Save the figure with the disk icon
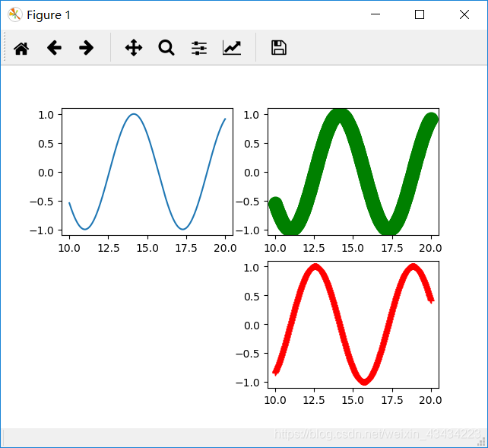 click(279, 48)
